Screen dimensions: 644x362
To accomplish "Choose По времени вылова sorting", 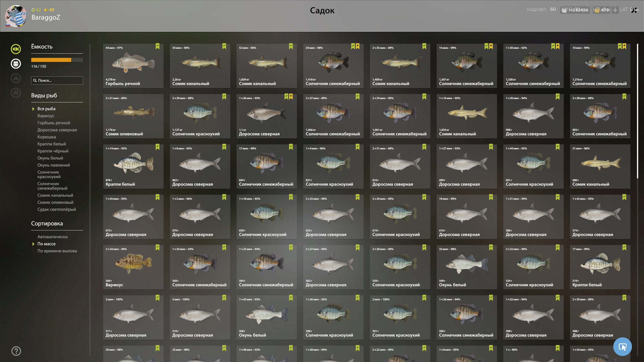I will tap(57, 251).
